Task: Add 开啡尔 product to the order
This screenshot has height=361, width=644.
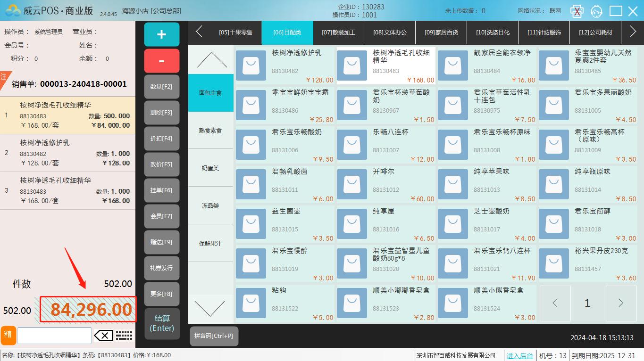Action: coord(385,185)
